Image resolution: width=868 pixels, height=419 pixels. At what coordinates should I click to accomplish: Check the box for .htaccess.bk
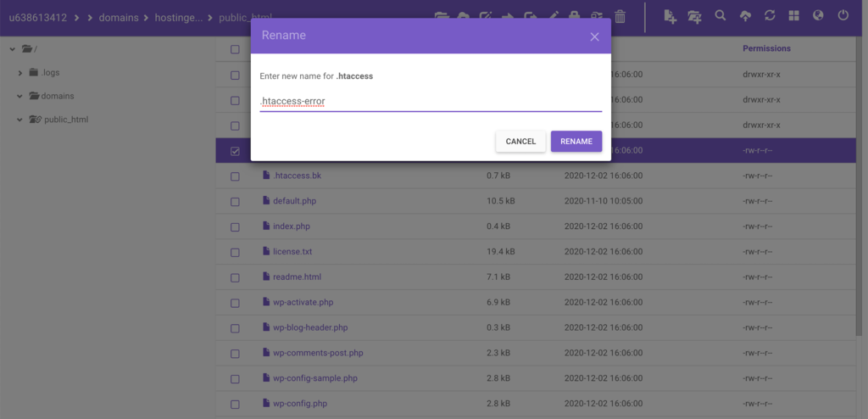(x=235, y=176)
